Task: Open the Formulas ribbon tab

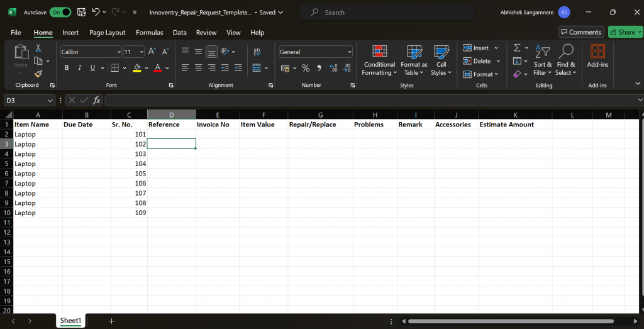Action: [x=150, y=33]
